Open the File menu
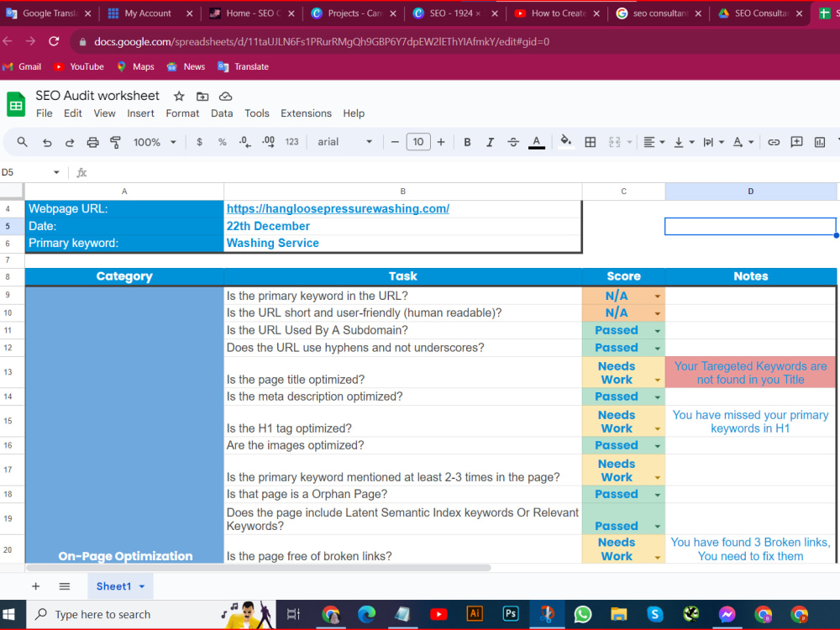Image resolution: width=840 pixels, height=630 pixels. 44,113
